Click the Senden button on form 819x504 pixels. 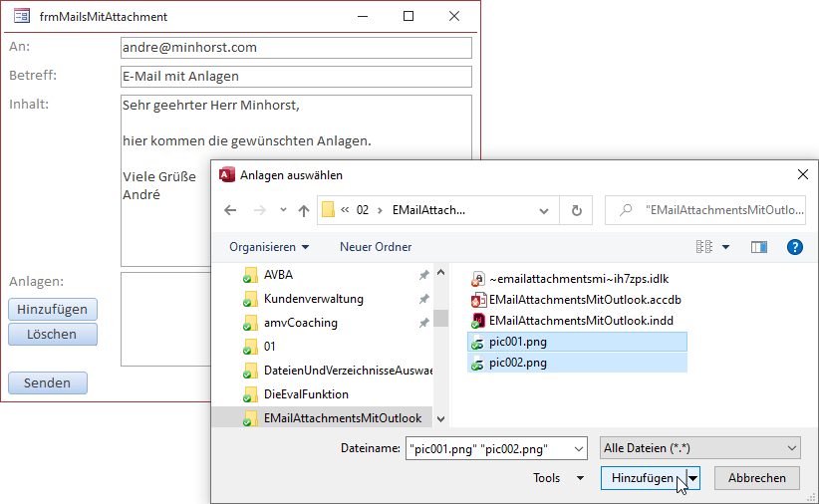pos(47,382)
